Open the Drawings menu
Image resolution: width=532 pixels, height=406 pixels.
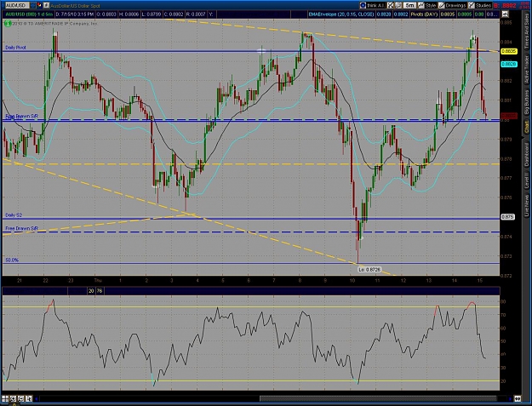tap(452, 5)
